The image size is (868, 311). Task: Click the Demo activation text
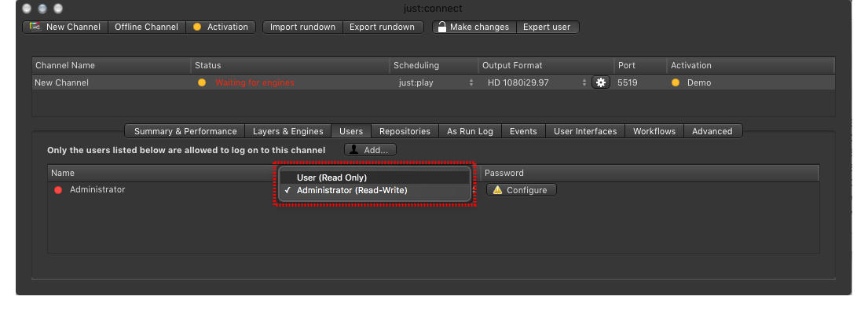[x=699, y=82]
